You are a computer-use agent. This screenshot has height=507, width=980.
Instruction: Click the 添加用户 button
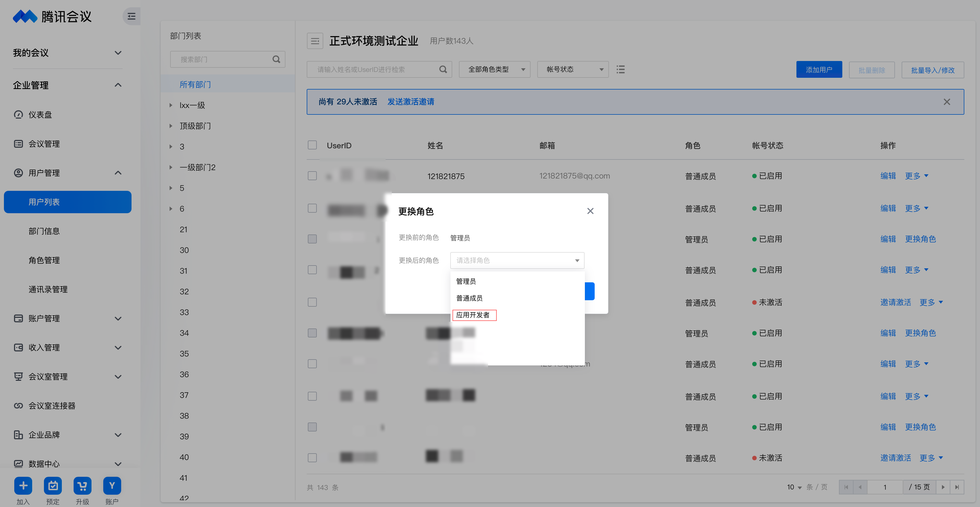pos(819,70)
